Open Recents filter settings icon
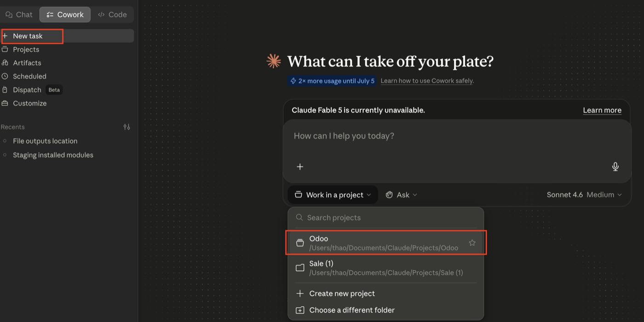 point(127,127)
